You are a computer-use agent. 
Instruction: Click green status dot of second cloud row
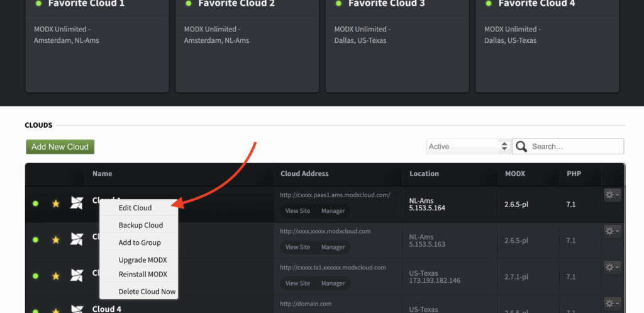point(35,240)
